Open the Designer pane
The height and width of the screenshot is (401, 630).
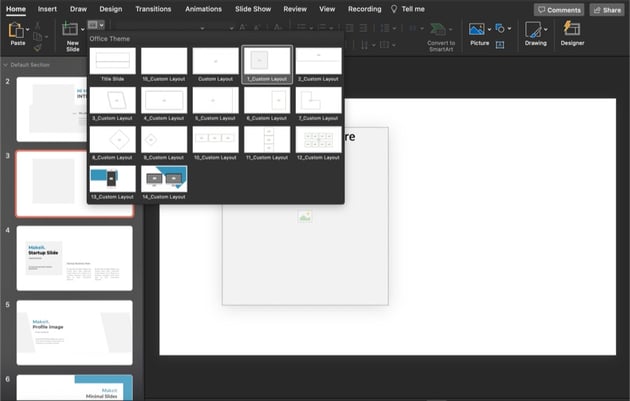click(573, 31)
